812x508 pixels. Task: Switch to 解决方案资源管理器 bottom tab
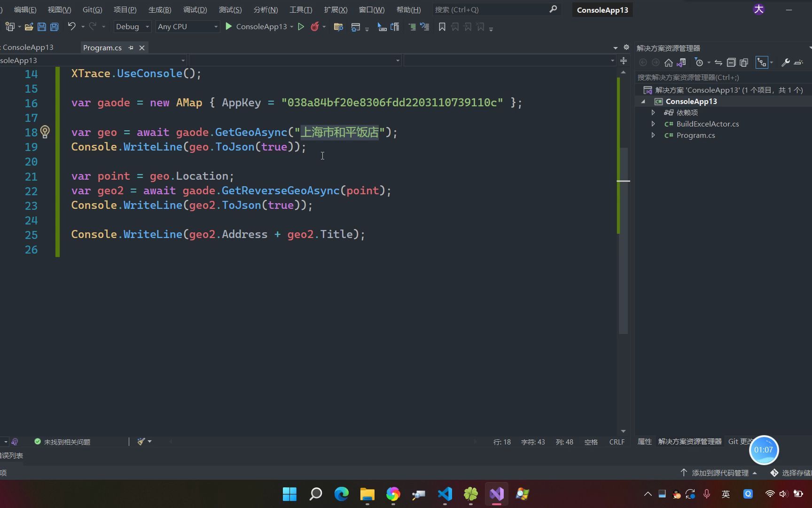pos(689,441)
